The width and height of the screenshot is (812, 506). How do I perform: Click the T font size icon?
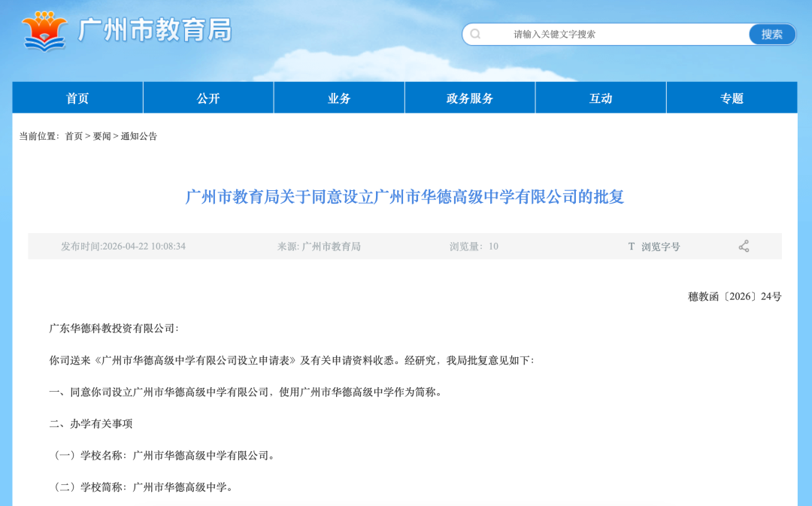click(x=632, y=246)
